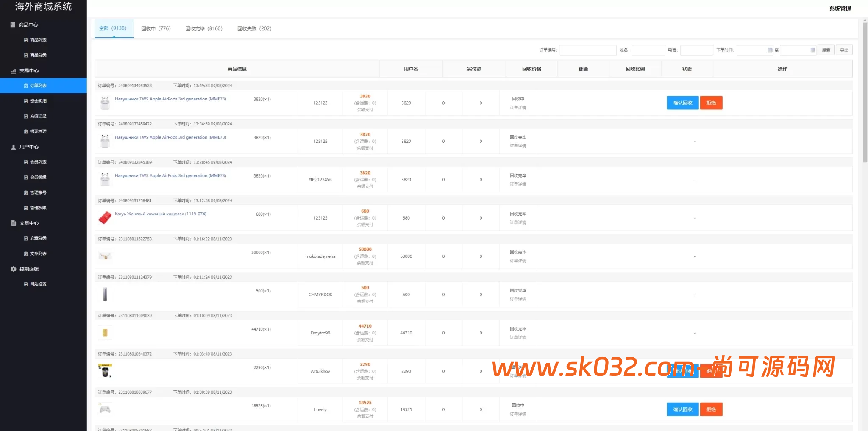Click the 文章中心 document icon

coord(13,223)
